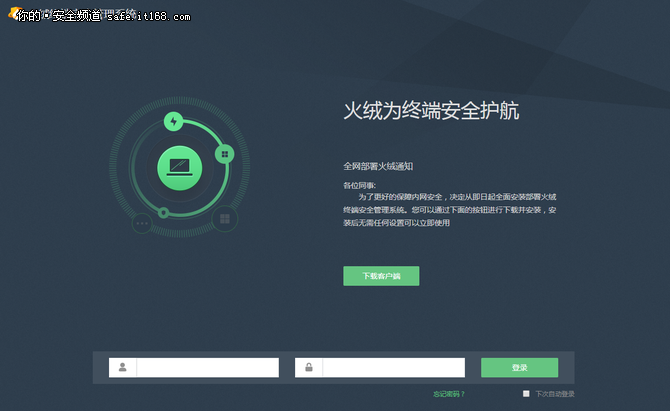Click the bright green Windows orbit icon
This screenshot has width=670, height=411.
[225, 154]
